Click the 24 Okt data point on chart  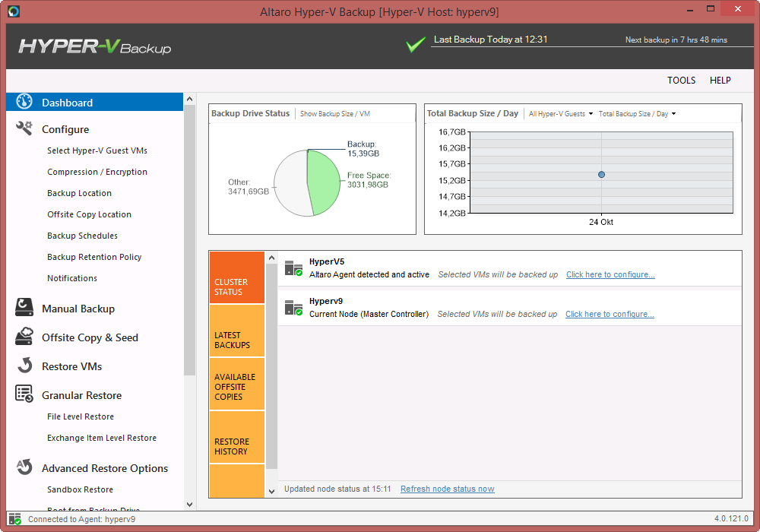(x=601, y=175)
